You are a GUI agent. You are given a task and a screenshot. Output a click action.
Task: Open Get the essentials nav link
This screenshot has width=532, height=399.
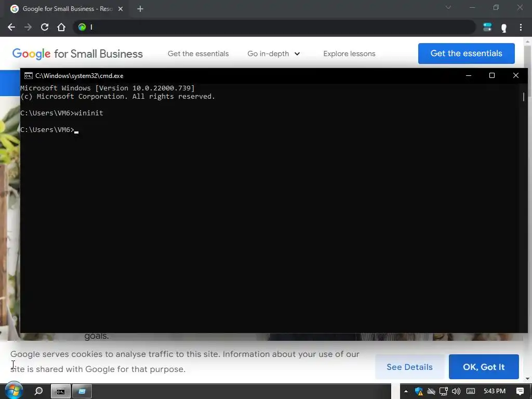[x=198, y=54]
